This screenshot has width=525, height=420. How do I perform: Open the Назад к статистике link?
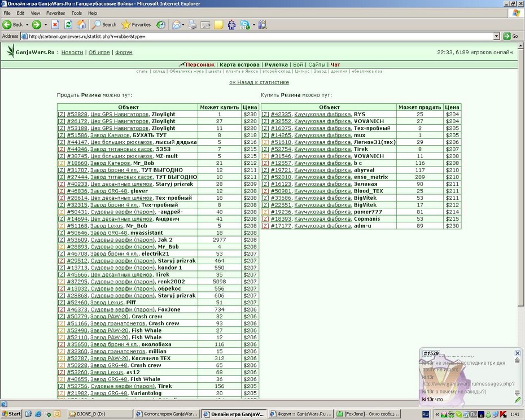(259, 82)
